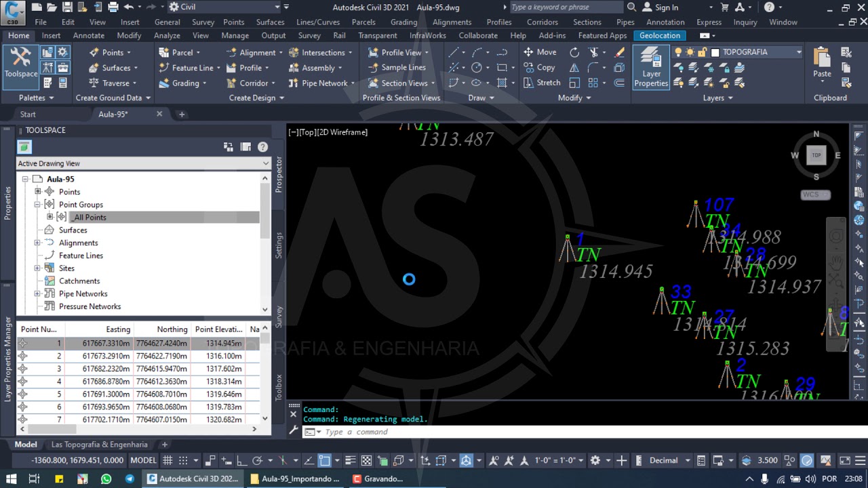The image size is (868, 488).
Task: Add new drawing tab plus button
Action: coord(181,114)
